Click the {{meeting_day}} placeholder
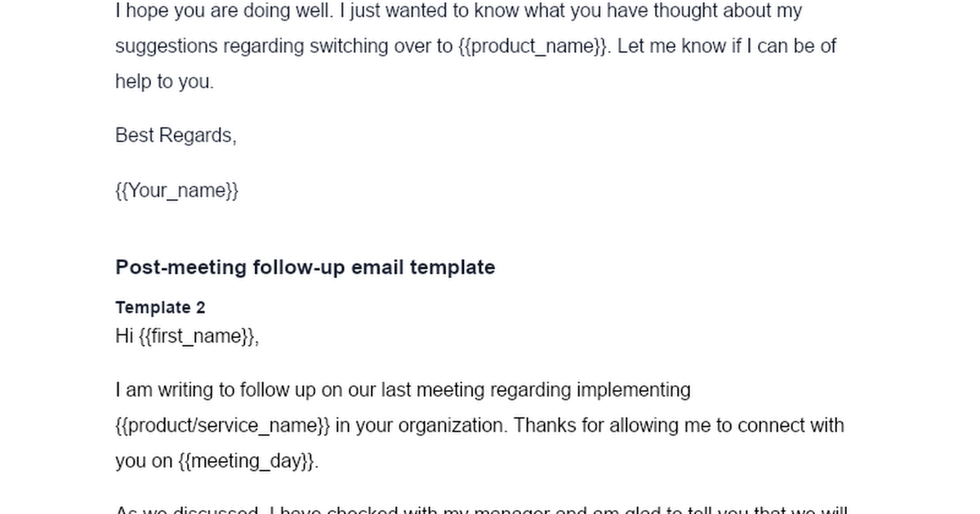 [x=247, y=462]
